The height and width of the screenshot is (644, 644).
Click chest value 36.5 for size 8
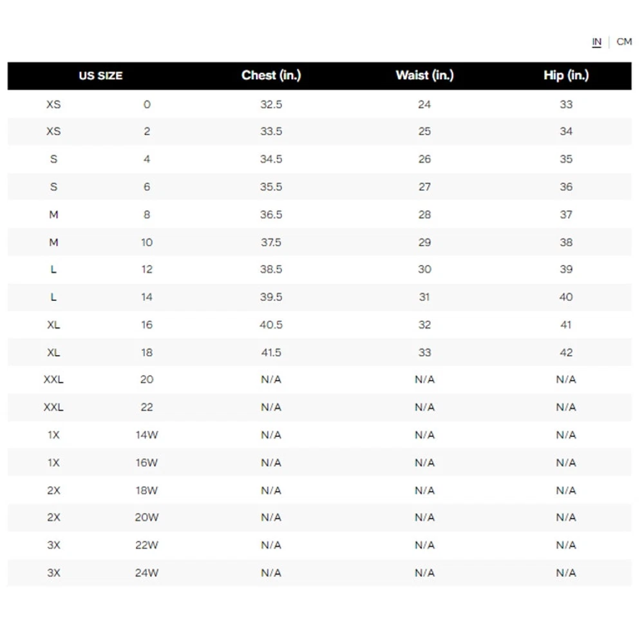[x=271, y=214]
